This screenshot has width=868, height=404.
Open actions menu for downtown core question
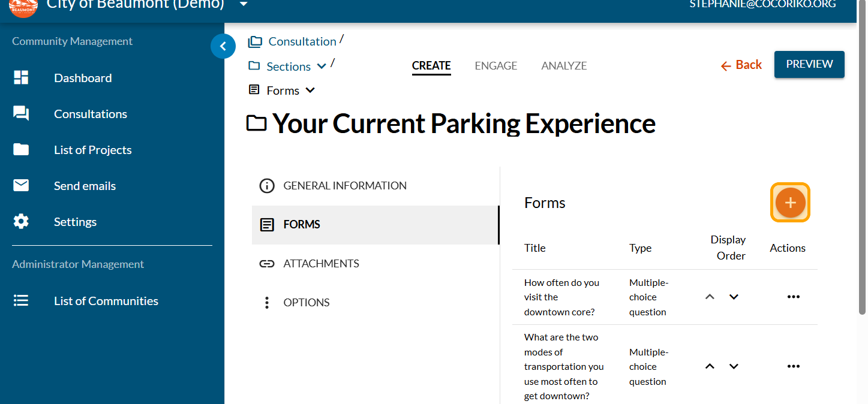point(793,297)
